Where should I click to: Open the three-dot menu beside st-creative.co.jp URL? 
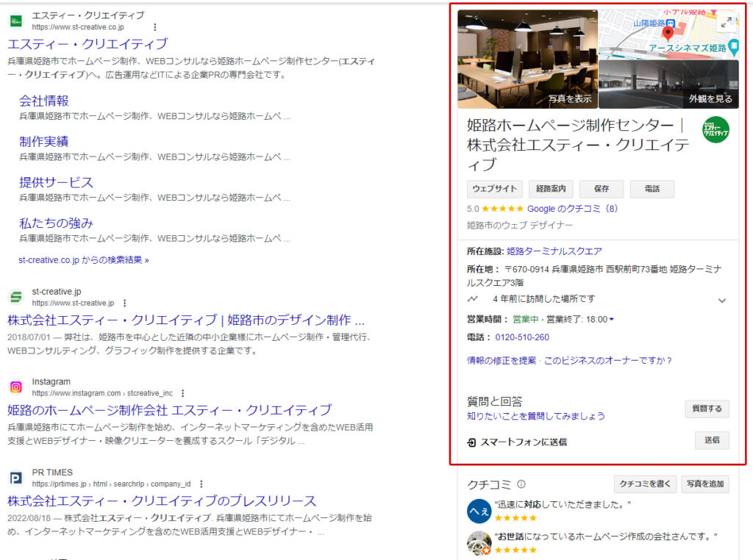pyautogui.click(x=154, y=27)
